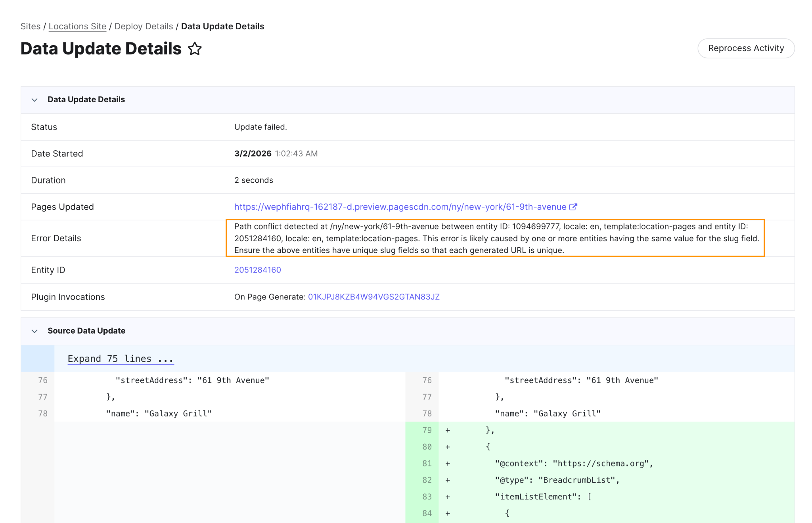Collapse the Source Data Update section chevron
Viewport: 812px width, 523px height.
(x=34, y=331)
